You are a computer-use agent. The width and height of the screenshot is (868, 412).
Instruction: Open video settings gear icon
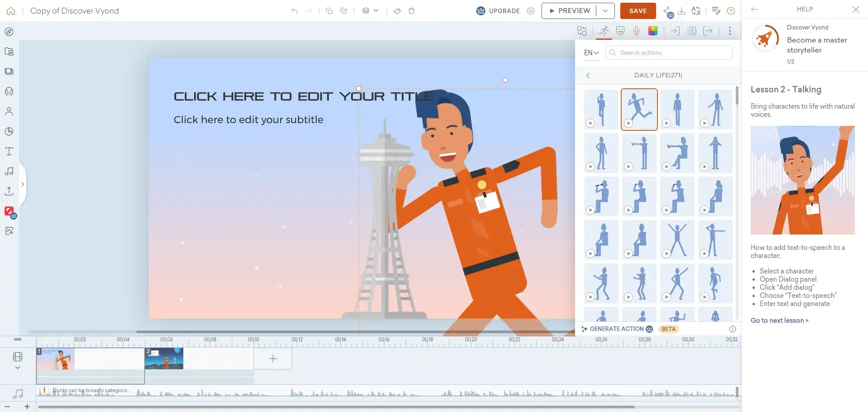tap(531, 11)
